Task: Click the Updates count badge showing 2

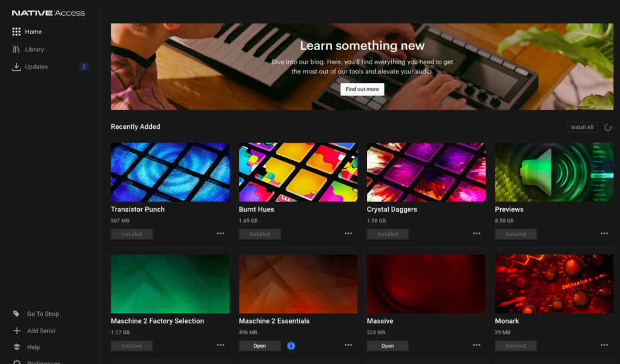Action: (84, 67)
